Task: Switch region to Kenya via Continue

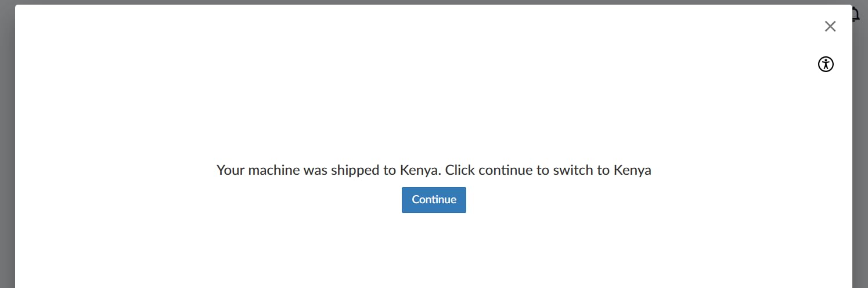Action: click(x=434, y=200)
